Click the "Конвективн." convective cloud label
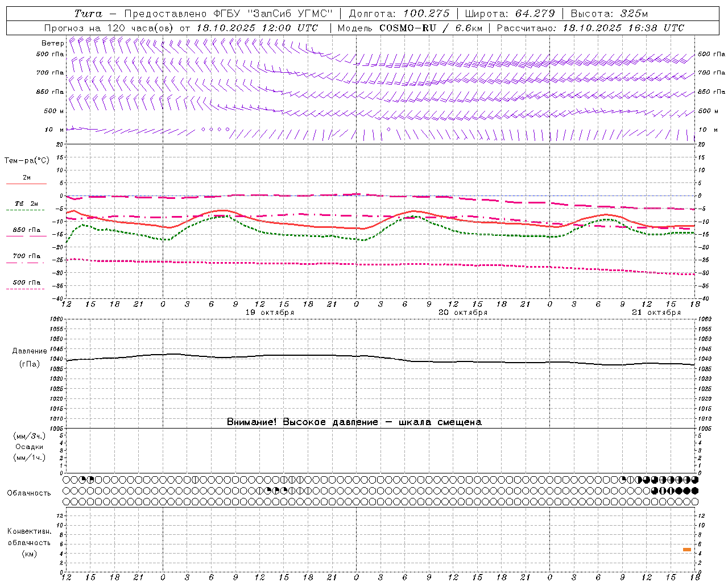728x582 pixels. (29, 531)
